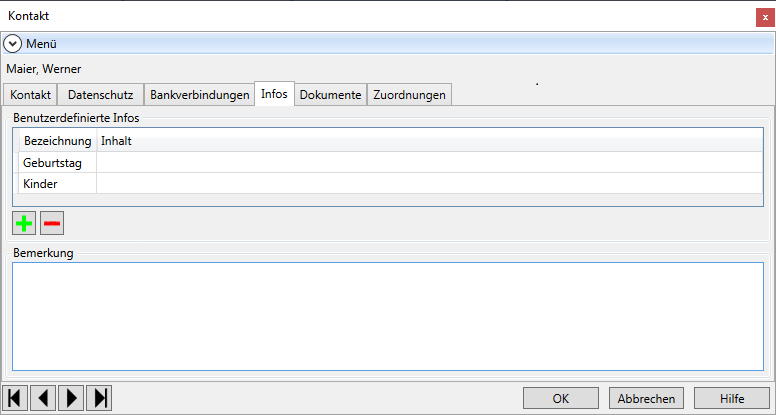Go to the next contact record
Image resolution: width=776 pixels, height=415 pixels.
pos(71,398)
